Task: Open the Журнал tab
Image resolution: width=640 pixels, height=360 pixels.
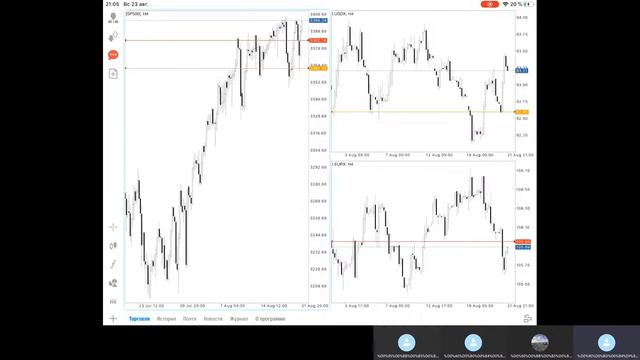Action: pyautogui.click(x=239, y=319)
